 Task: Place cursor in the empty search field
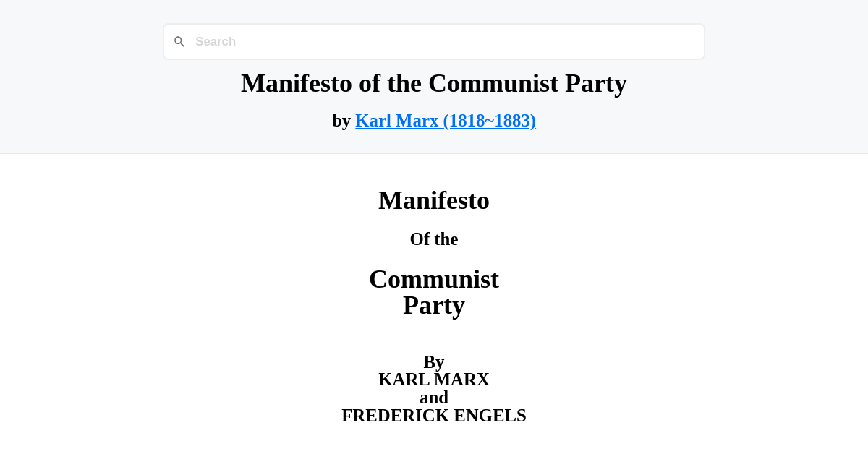point(434,41)
